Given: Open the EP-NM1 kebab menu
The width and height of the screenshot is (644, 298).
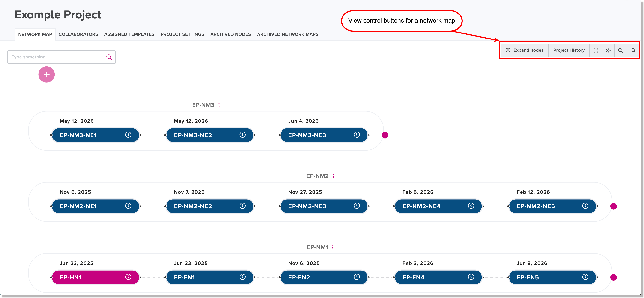Looking at the screenshot, I should [333, 247].
